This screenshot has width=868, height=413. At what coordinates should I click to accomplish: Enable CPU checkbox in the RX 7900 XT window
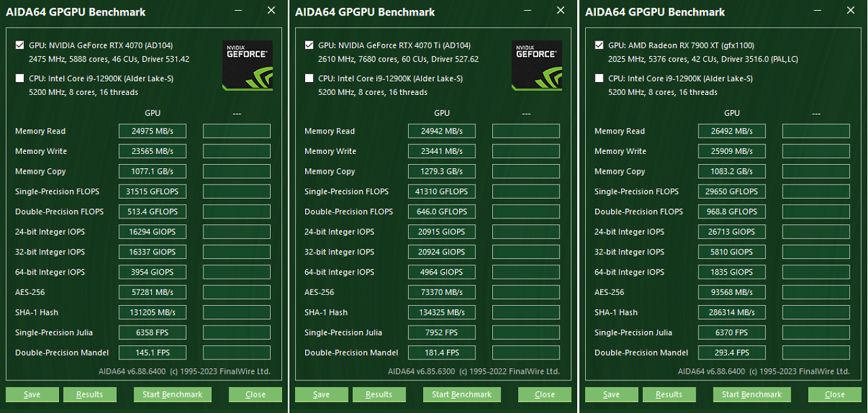(x=599, y=79)
